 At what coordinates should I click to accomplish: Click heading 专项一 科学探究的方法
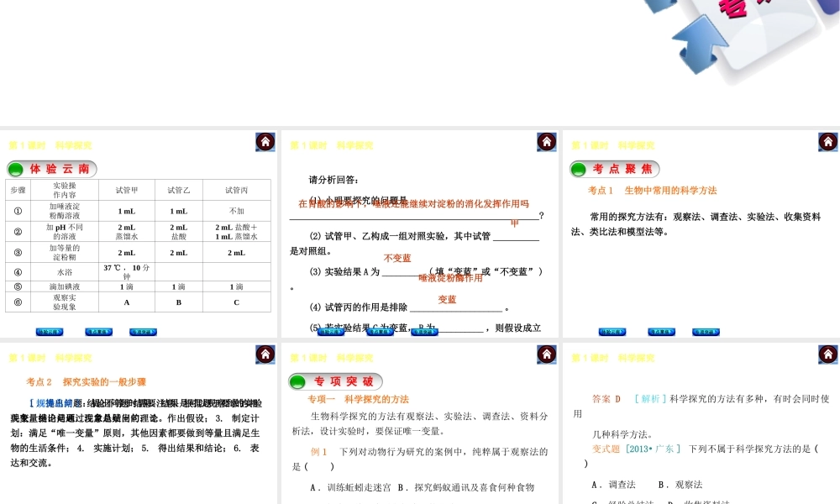[x=359, y=399]
